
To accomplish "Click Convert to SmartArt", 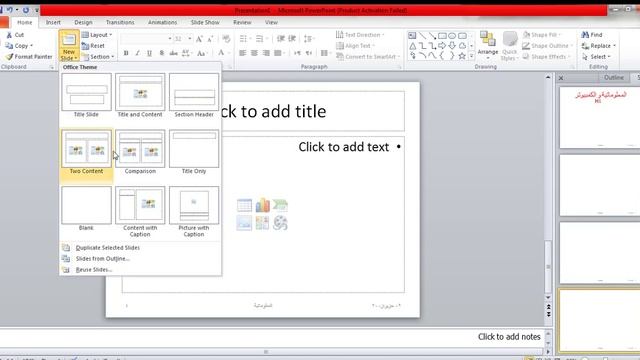I will point(368,57).
